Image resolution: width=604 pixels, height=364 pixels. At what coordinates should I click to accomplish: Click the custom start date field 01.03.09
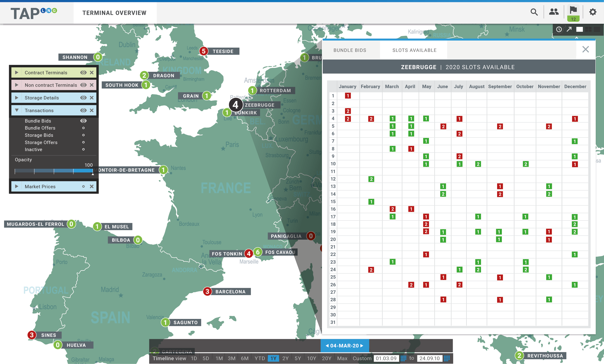point(386,358)
